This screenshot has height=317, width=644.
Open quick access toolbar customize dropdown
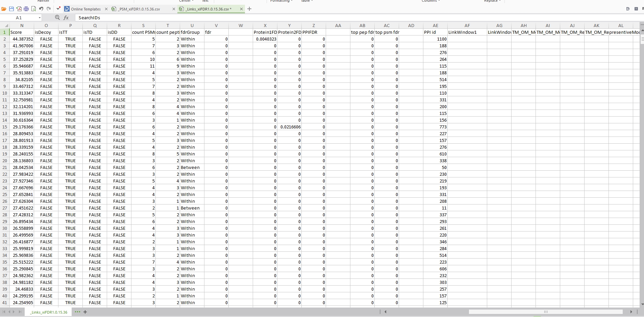click(x=58, y=9)
